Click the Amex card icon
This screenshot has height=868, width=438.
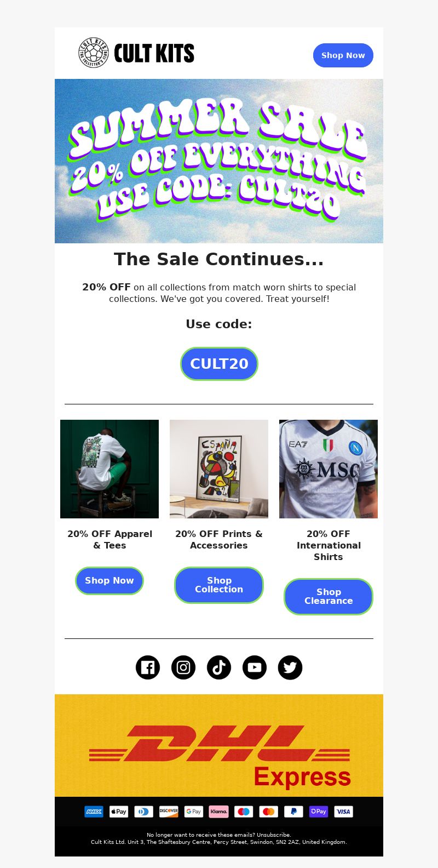click(x=94, y=812)
